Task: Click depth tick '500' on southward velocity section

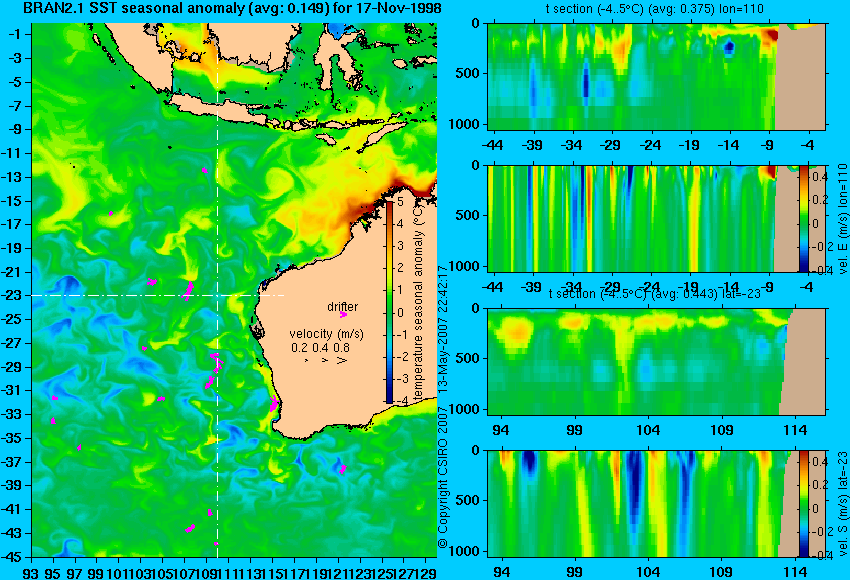Action: pyautogui.click(x=467, y=500)
